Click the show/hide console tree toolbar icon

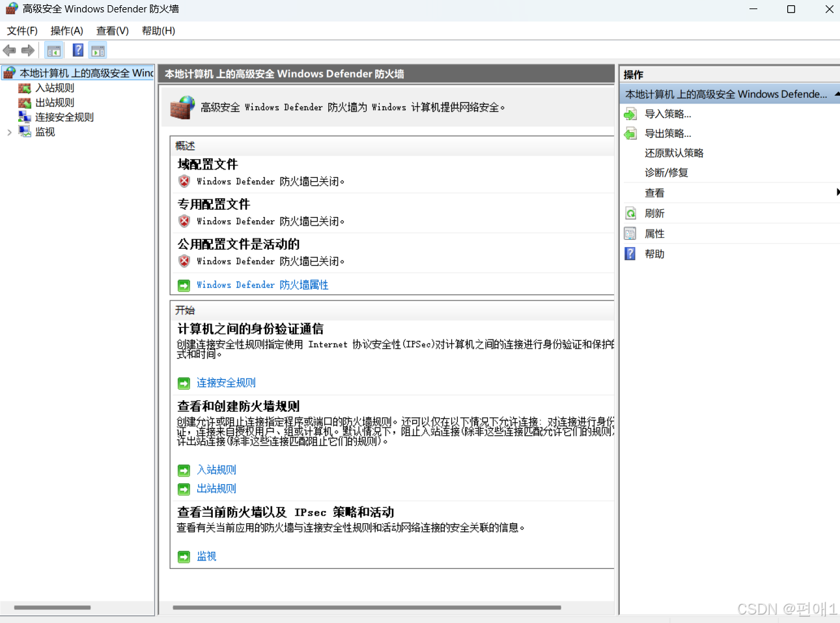click(54, 50)
